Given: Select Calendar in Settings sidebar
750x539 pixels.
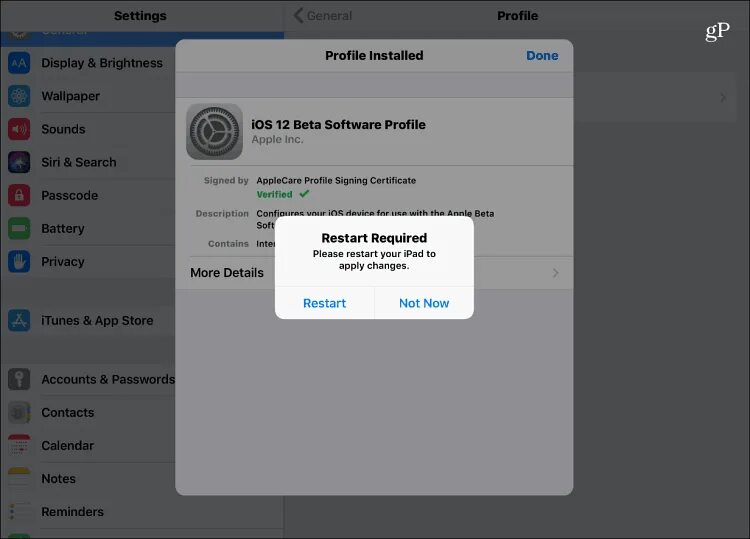Looking at the screenshot, I should coord(67,445).
